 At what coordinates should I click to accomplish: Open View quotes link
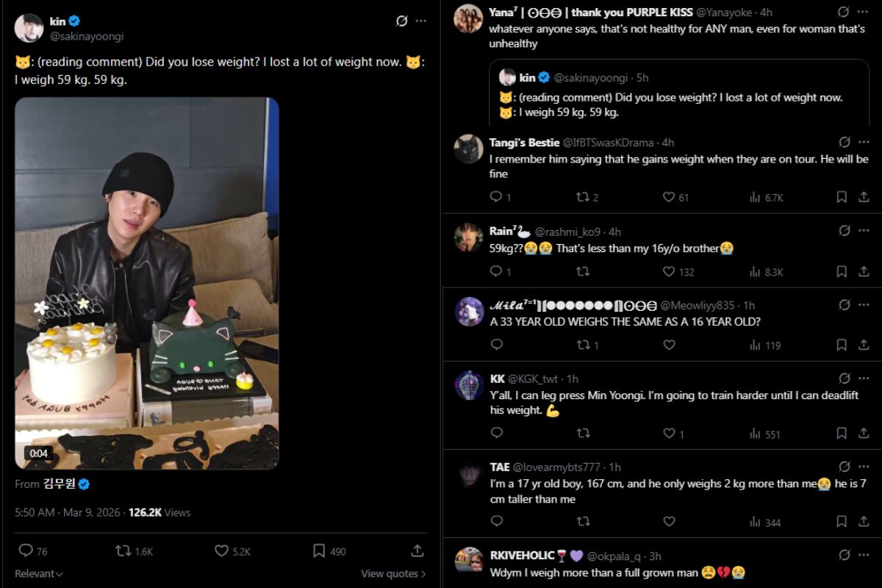click(392, 574)
